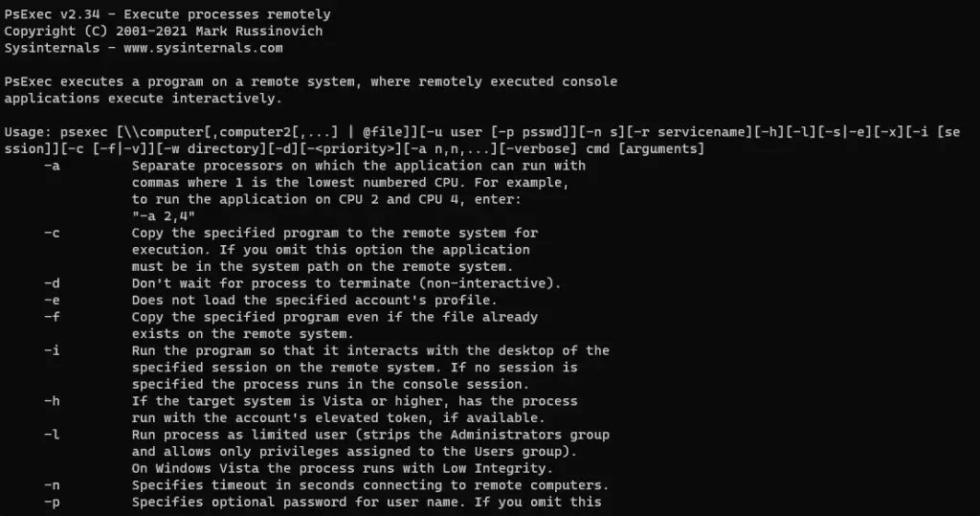This screenshot has height=516, width=980.
Task: Click the @file argument in usage
Action: pos(383,132)
